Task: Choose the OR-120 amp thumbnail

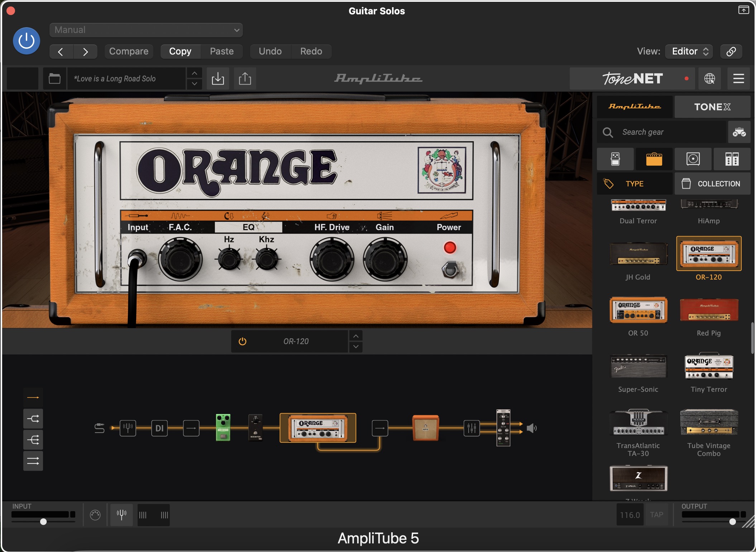Action: click(x=709, y=254)
